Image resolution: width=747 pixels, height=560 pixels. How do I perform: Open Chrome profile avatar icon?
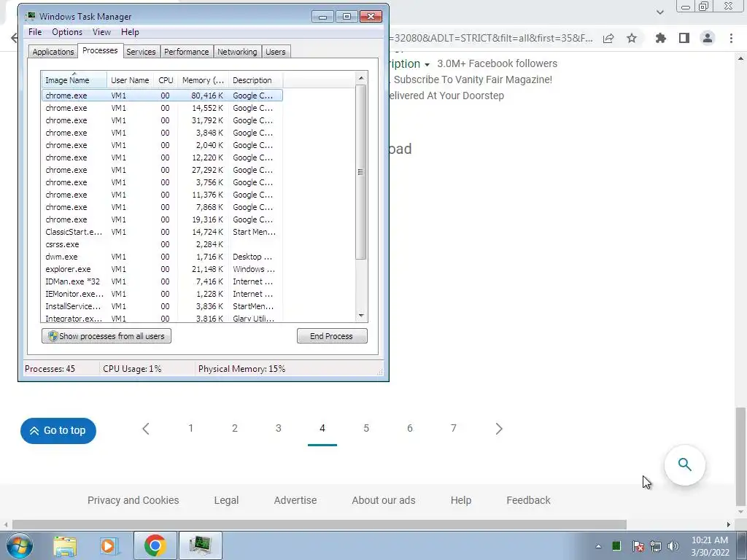point(708,38)
